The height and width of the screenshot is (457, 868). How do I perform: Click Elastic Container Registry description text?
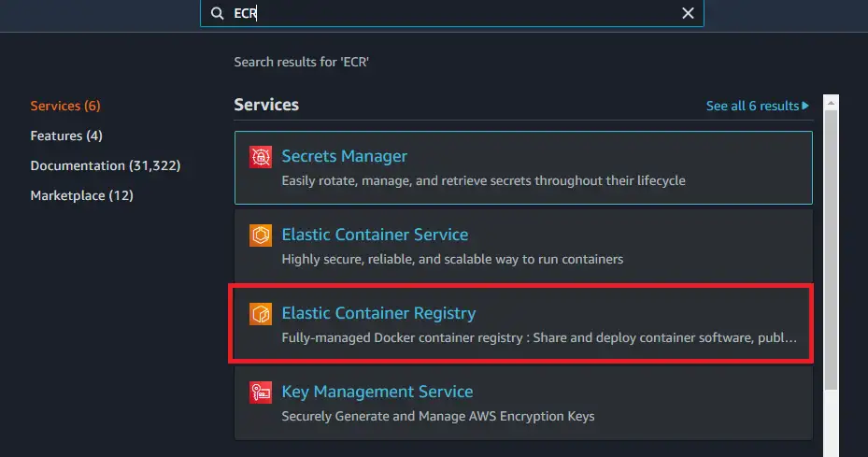539,336
